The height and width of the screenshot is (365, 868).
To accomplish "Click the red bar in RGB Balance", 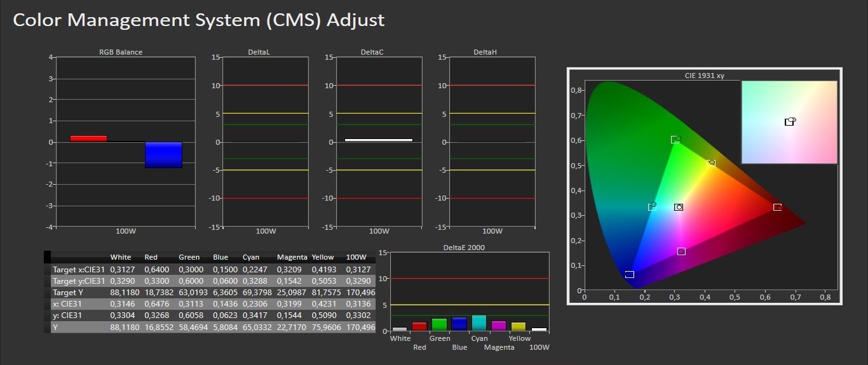I will coord(88,138).
